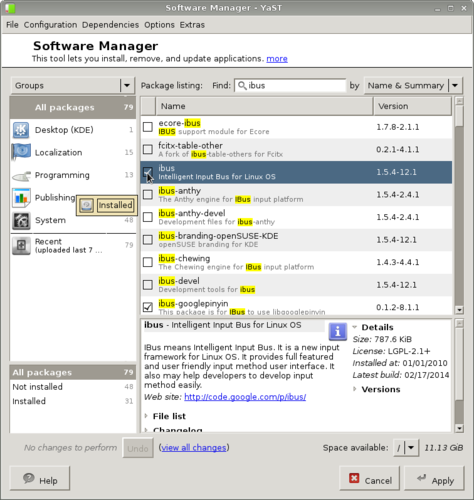The width and height of the screenshot is (474, 500).
Task: Click the details pane scroll down arrow
Action: point(459,428)
